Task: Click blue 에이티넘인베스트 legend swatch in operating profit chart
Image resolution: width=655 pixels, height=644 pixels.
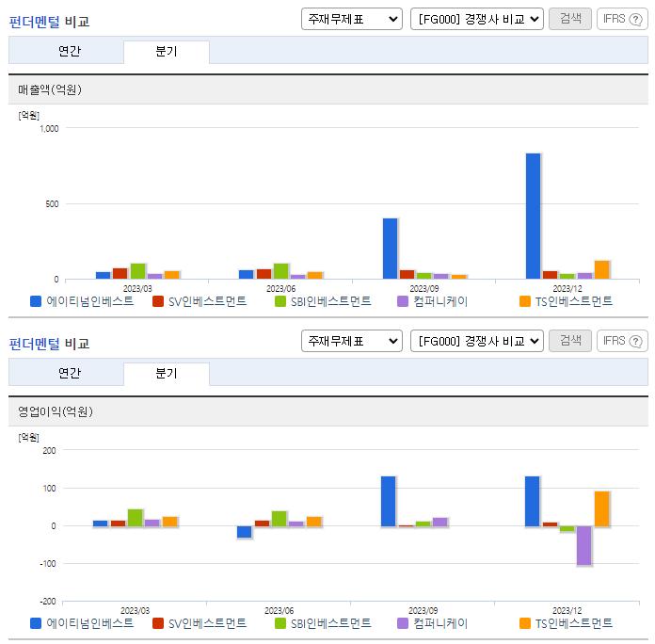Action: click(x=36, y=623)
